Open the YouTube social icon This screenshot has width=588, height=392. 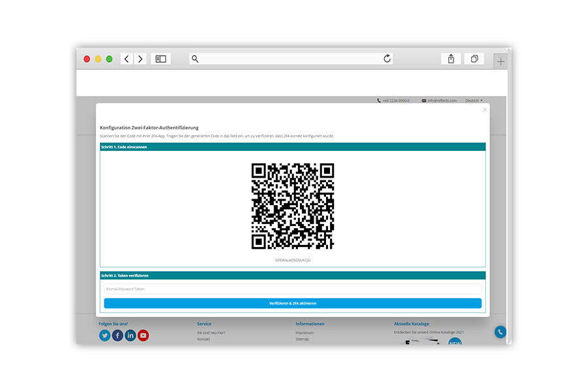pos(143,335)
